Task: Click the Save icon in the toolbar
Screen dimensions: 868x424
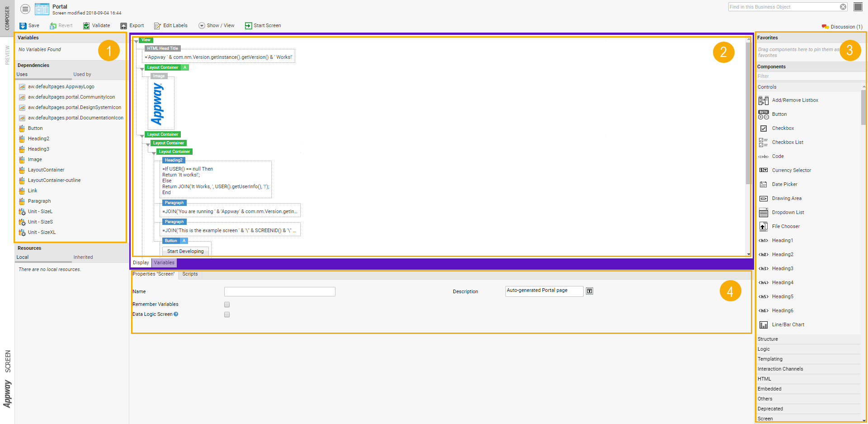Action: (23, 26)
